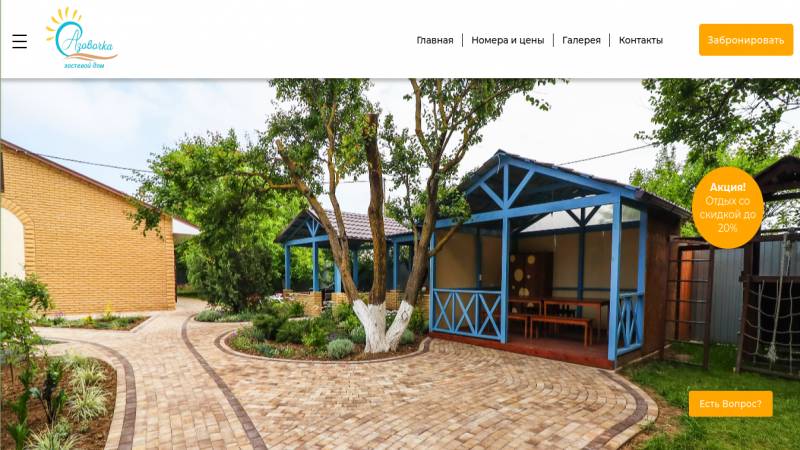
Task: Click the yellow brick building in photo
Action: point(87,230)
